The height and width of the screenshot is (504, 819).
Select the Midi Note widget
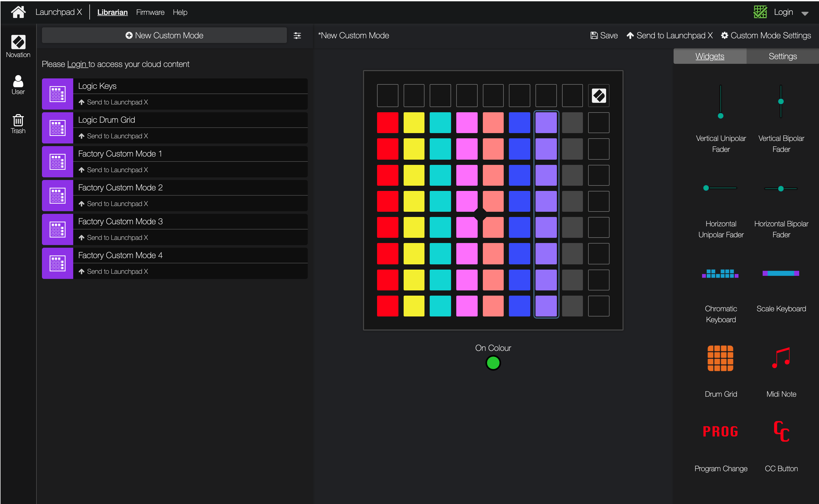781,372
